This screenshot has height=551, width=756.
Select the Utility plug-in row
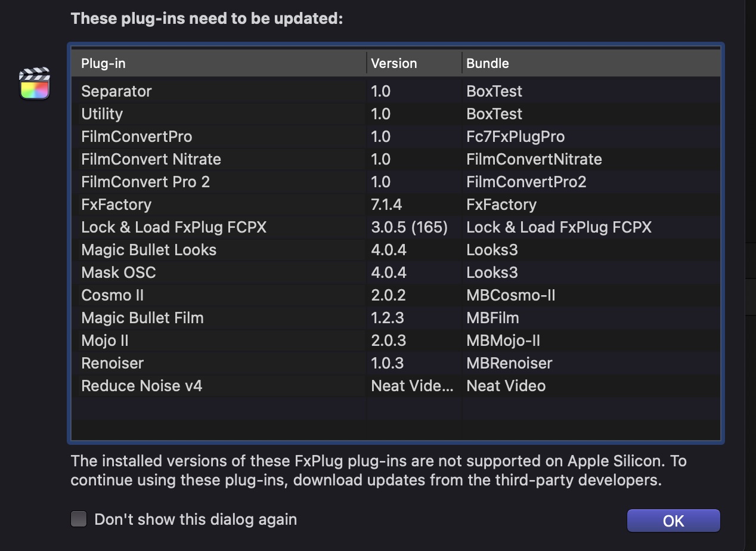pos(102,114)
